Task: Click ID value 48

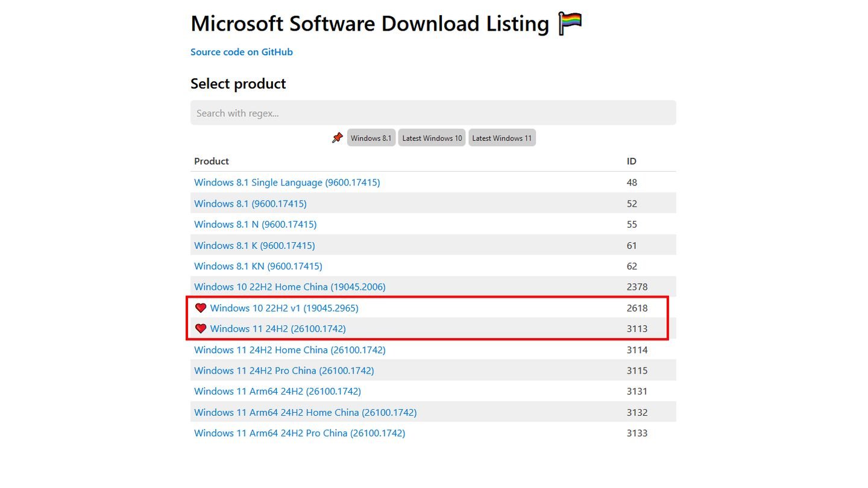Action: click(632, 183)
